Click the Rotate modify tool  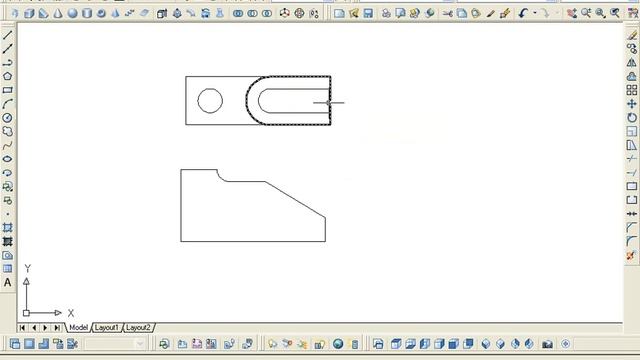click(x=632, y=118)
